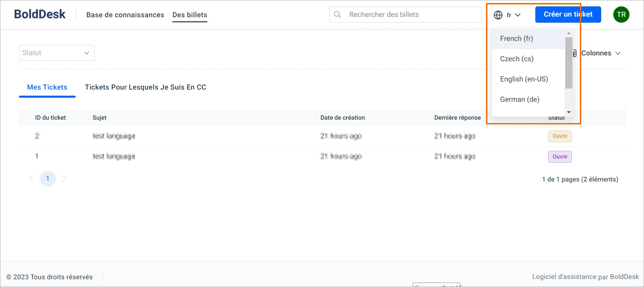
Task: Open the TR user avatar menu
Action: (x=621, y=15)
